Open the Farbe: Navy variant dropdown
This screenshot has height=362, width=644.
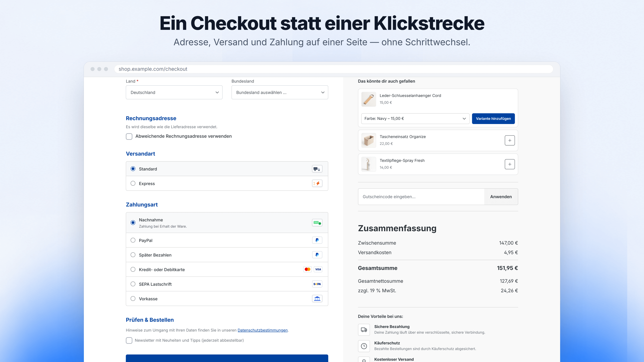[415, 119]
